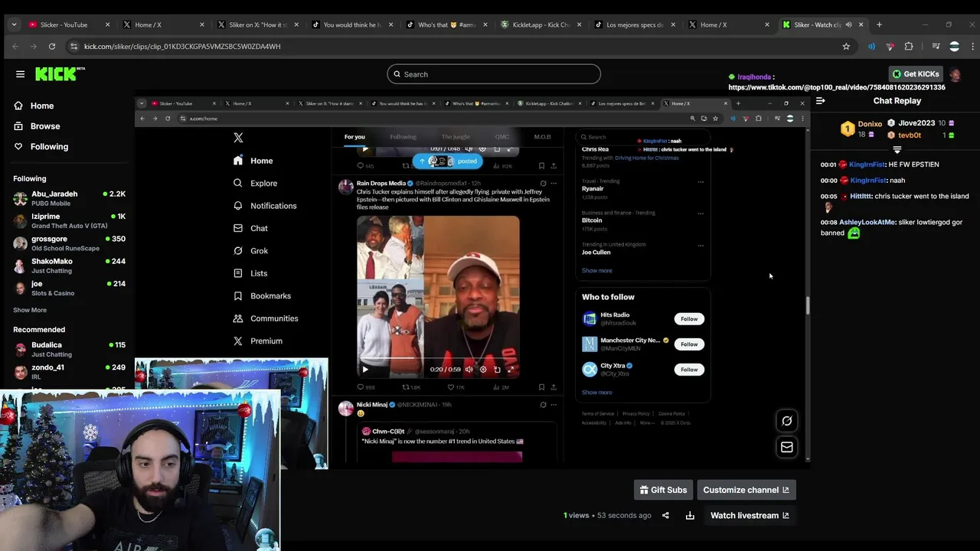Expand Show More under Following
980x551 pixels.
(30, 310)
